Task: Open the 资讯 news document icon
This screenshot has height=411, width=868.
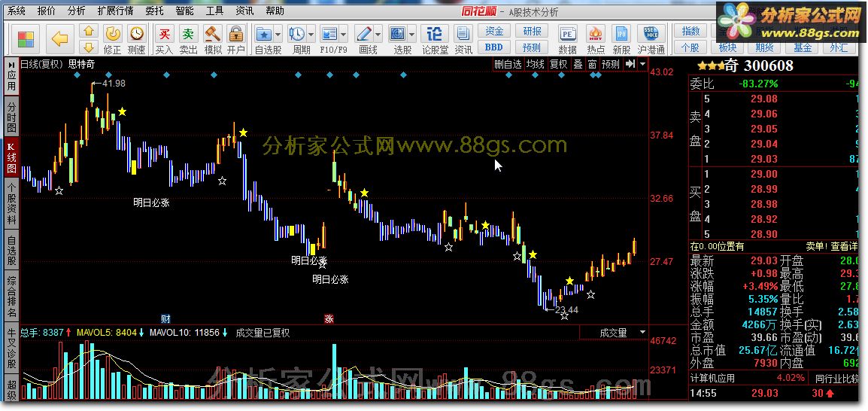Action: click(463, 34)
